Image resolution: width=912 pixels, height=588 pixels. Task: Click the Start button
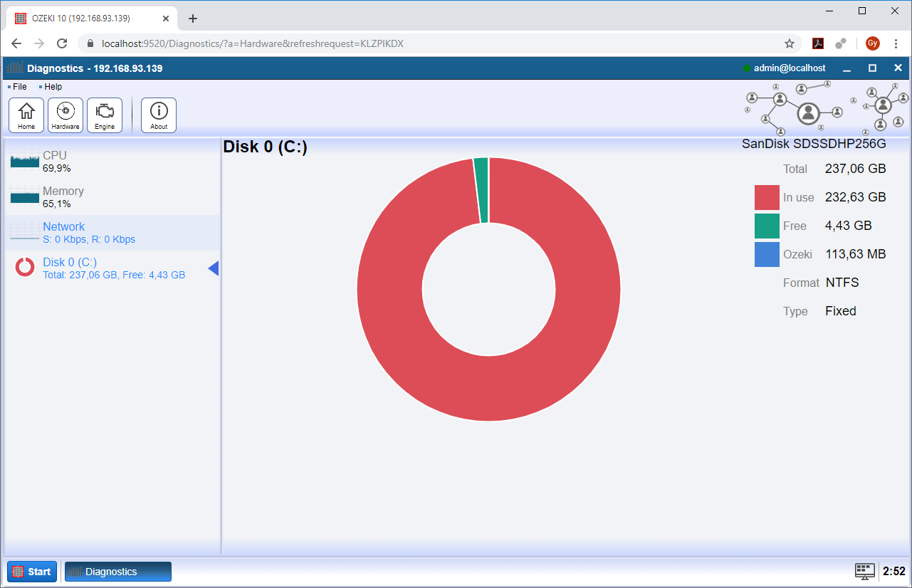click(32, 572)
